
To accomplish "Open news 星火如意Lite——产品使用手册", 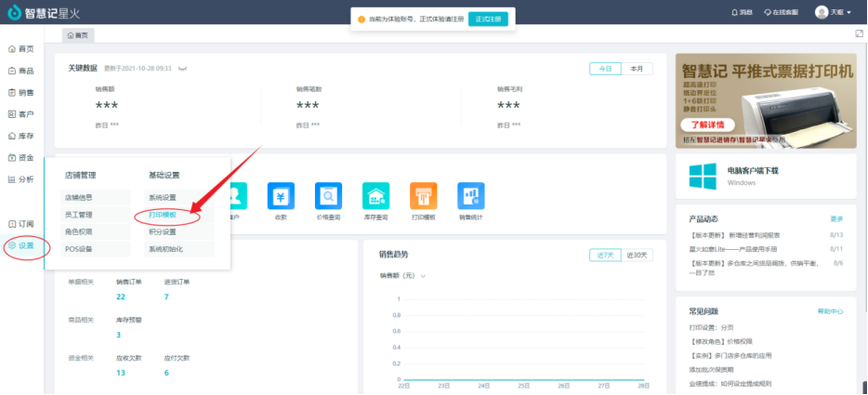I will click(733, 249).
